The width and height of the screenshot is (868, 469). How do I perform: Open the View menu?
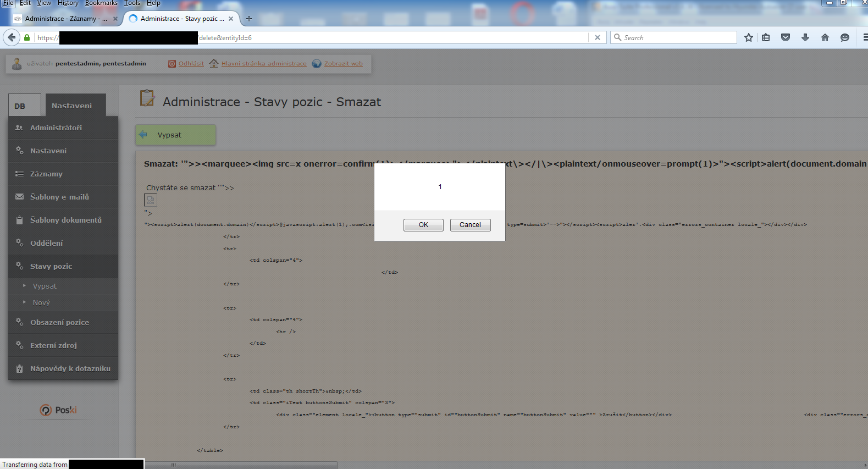44,3
